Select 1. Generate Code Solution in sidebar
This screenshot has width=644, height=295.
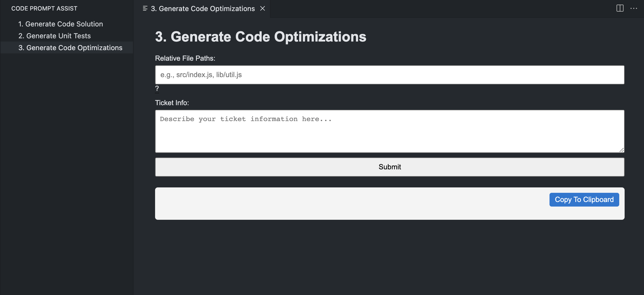point(61,24)
